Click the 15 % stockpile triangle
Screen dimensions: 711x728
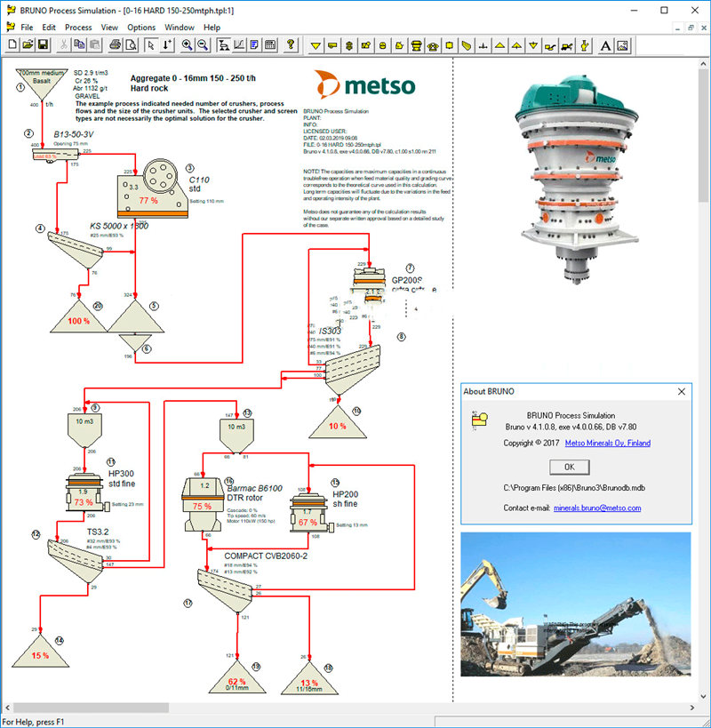(x=40, y=652)
